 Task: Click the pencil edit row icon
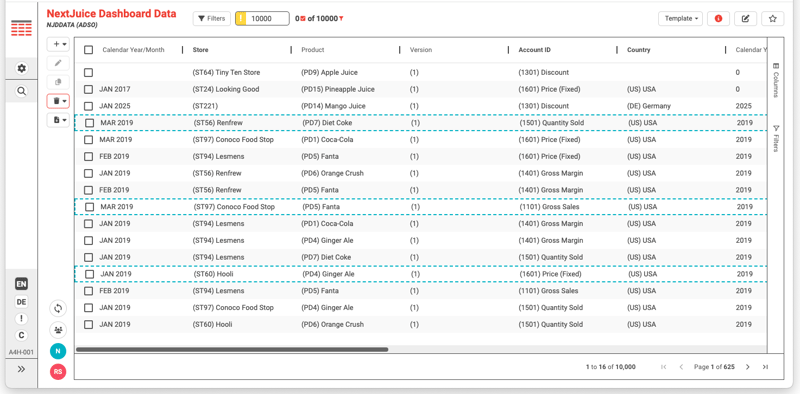(x=58, y=63)
